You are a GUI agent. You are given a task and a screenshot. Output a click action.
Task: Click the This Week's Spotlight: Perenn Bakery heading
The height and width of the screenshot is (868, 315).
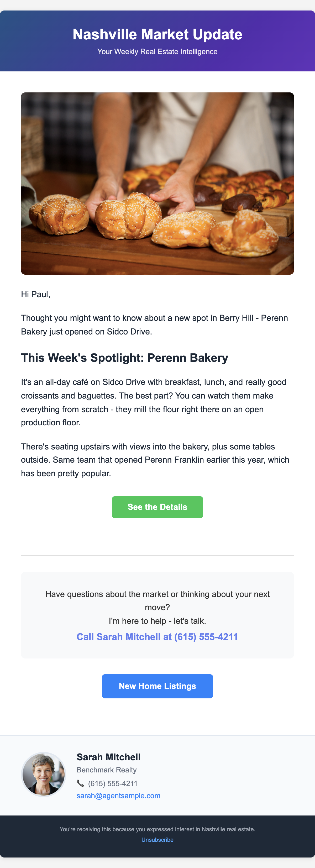pos(124,358)
